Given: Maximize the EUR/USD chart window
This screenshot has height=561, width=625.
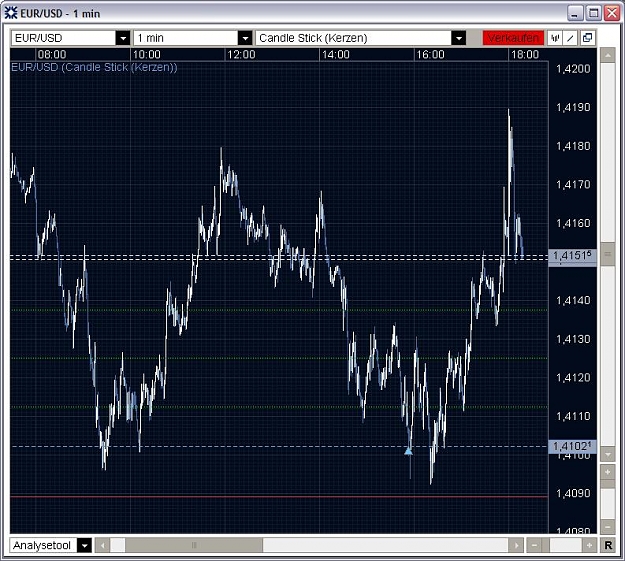Looking at the screenshot, I should click(x=593, y=13).
